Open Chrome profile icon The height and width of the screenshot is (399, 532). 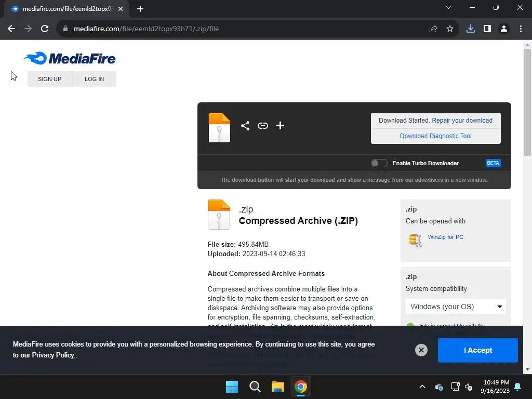504,29
